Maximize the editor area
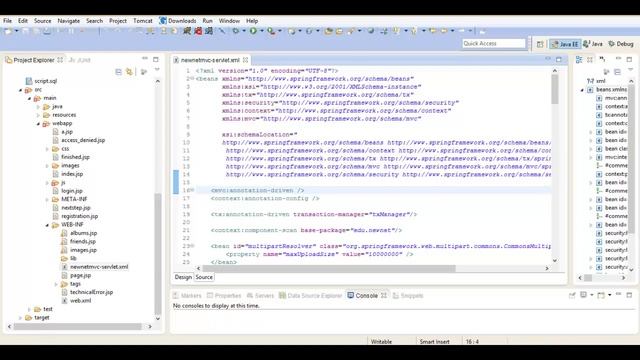Image resolution: width=640 pixels, height=360 pixels. pyautogui.click(x=559, y=59)
